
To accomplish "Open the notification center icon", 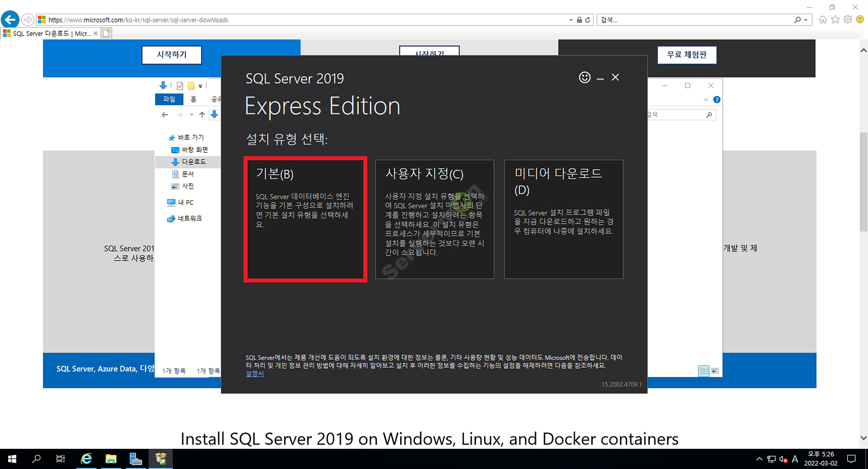I will tap(852, 459).
